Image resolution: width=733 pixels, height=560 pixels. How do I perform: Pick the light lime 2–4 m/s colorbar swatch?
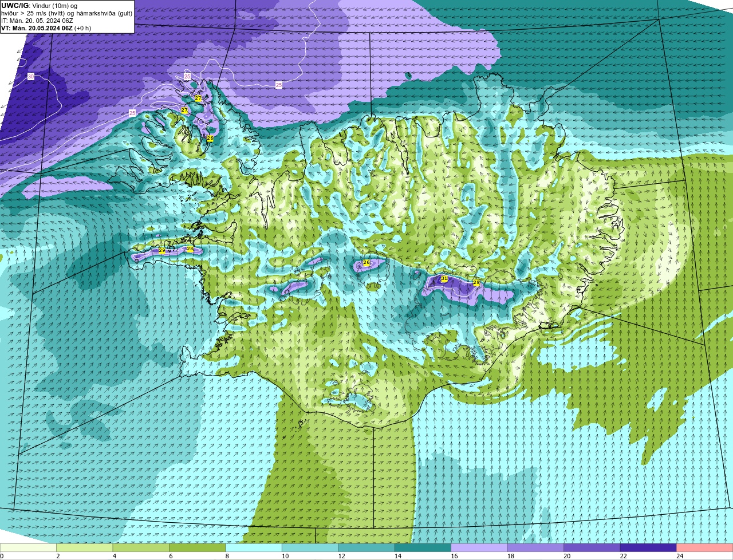point(85,548)
